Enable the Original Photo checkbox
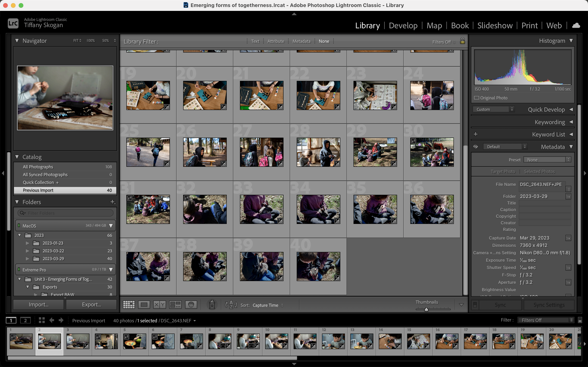 (477, 98)
